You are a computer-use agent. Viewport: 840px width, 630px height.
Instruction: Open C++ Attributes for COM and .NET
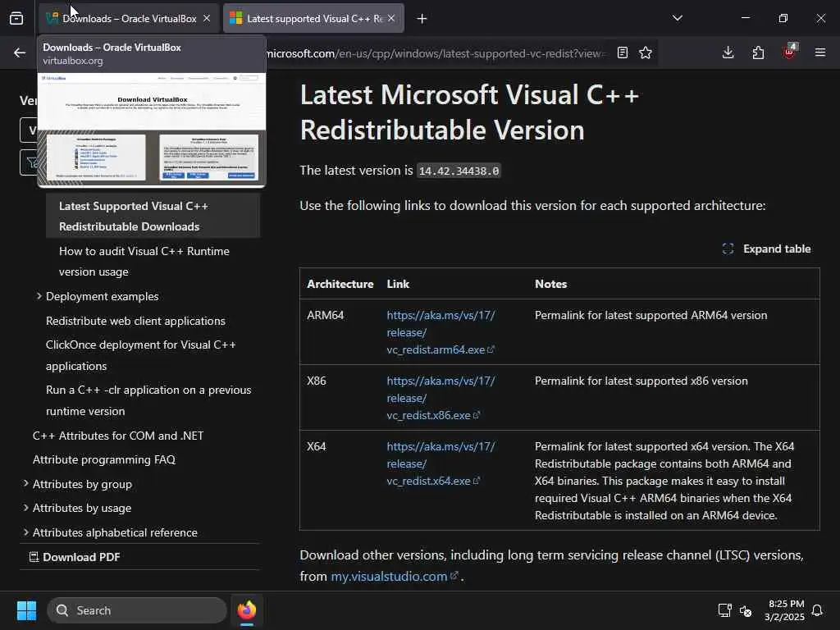coord(118,436)
